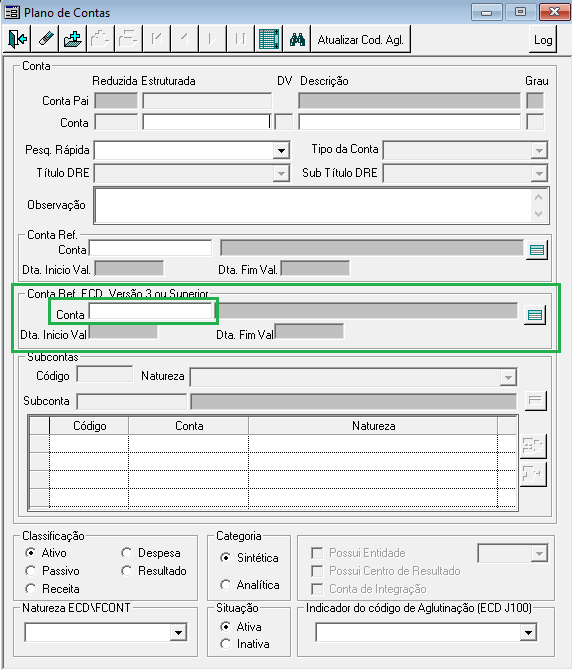Maximize the Plano de Contas window
Screen dimensions: 572x670
(520, 12)
